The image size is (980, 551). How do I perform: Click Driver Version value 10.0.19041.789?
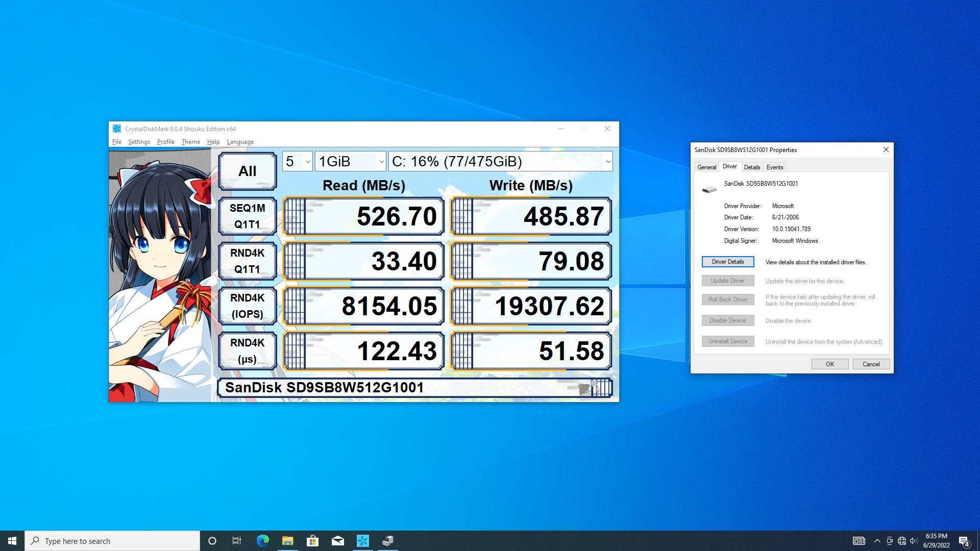coord(791,229)
